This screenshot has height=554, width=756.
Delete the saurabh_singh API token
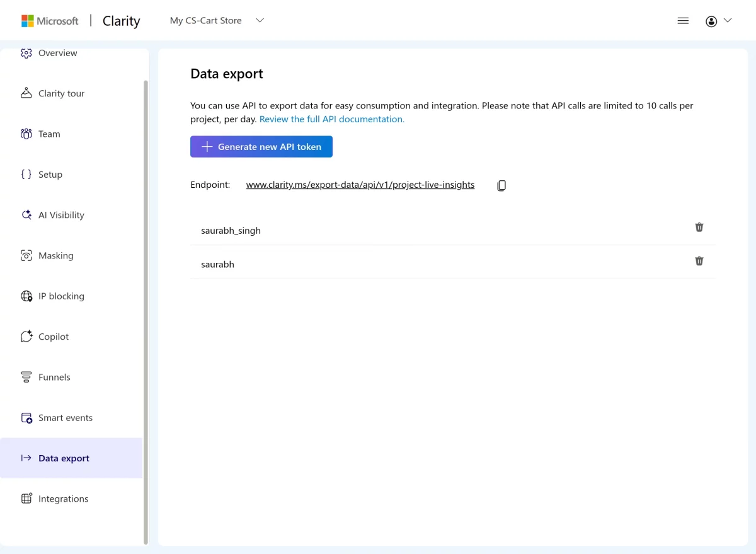coord(699,227)
